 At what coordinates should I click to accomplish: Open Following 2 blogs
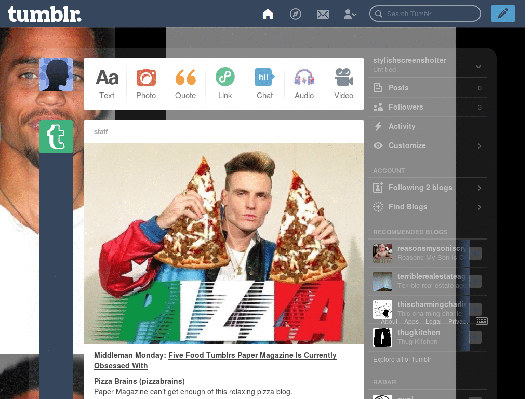pyautogui.click(x=427, y=188)
